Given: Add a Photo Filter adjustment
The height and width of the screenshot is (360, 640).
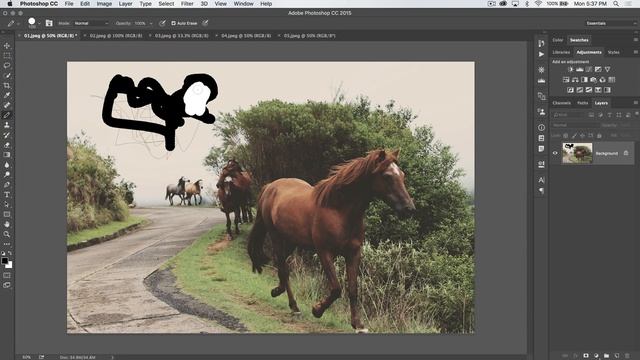Looking at the screenshot, I should (593, 80).
